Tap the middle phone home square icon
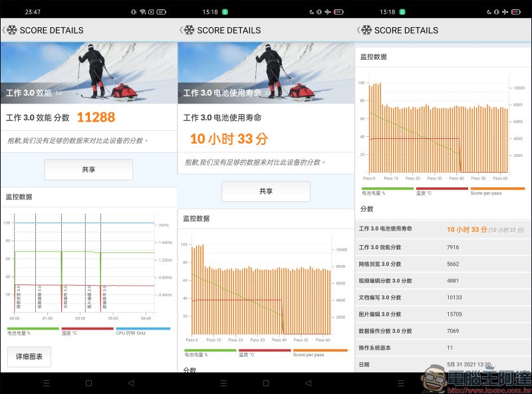 point(266,383)
